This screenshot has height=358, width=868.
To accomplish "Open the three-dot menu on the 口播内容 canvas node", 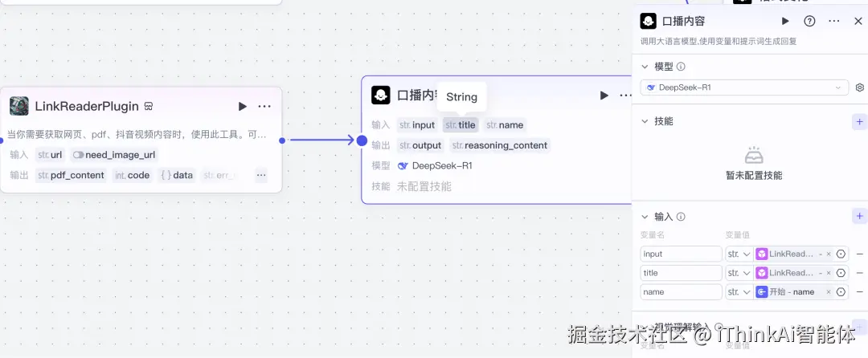I will tap(625, 96).
